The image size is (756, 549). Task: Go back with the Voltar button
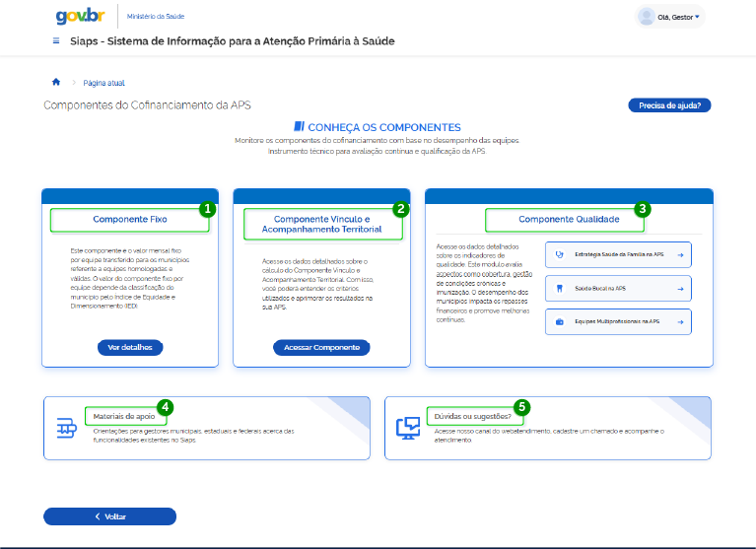point(109,516)
